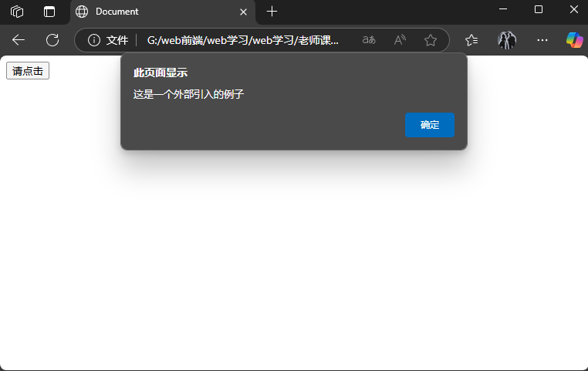This screenshot has height=371, width=588.
Task: Open the profile avatar menu
Action: point(507,40)
